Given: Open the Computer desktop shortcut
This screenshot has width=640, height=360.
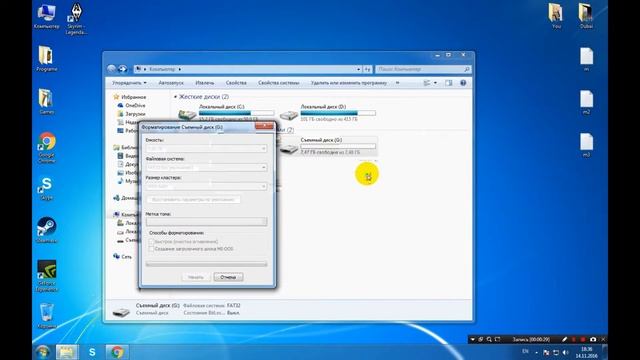Looking at the screenshot, I should point(46,16).
